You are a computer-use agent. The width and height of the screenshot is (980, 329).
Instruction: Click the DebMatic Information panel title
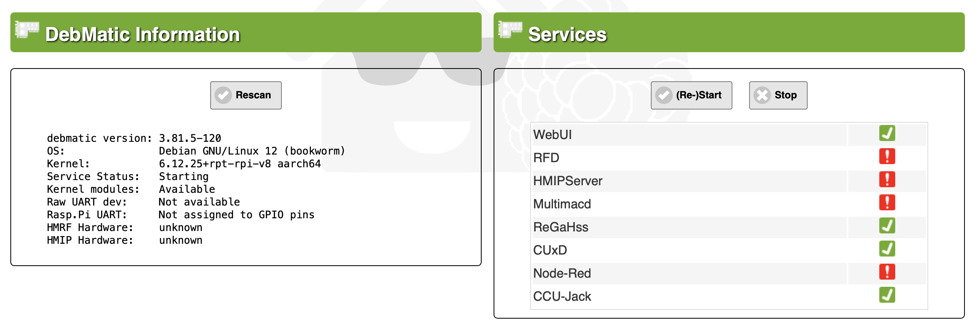(143, 34)
